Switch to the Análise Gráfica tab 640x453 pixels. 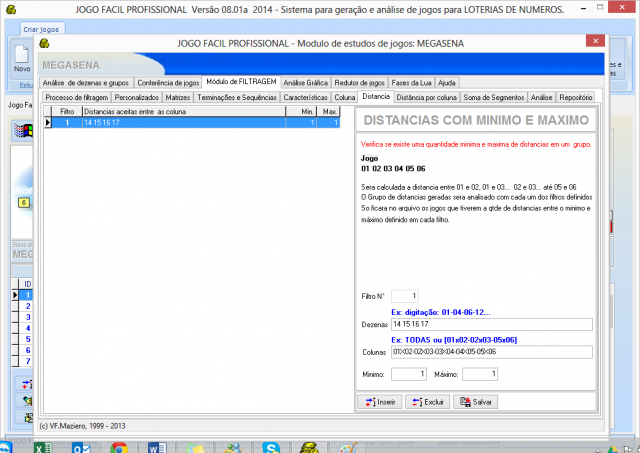305,82
